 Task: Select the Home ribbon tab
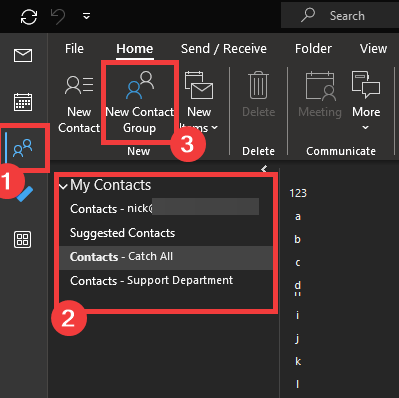tap(135, 49)
